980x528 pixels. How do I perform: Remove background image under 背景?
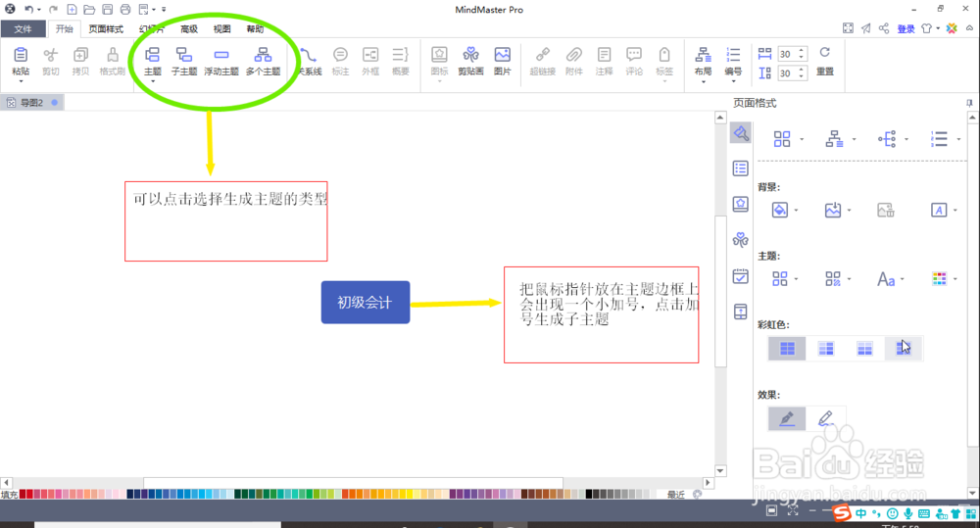[x=886, y=210]
